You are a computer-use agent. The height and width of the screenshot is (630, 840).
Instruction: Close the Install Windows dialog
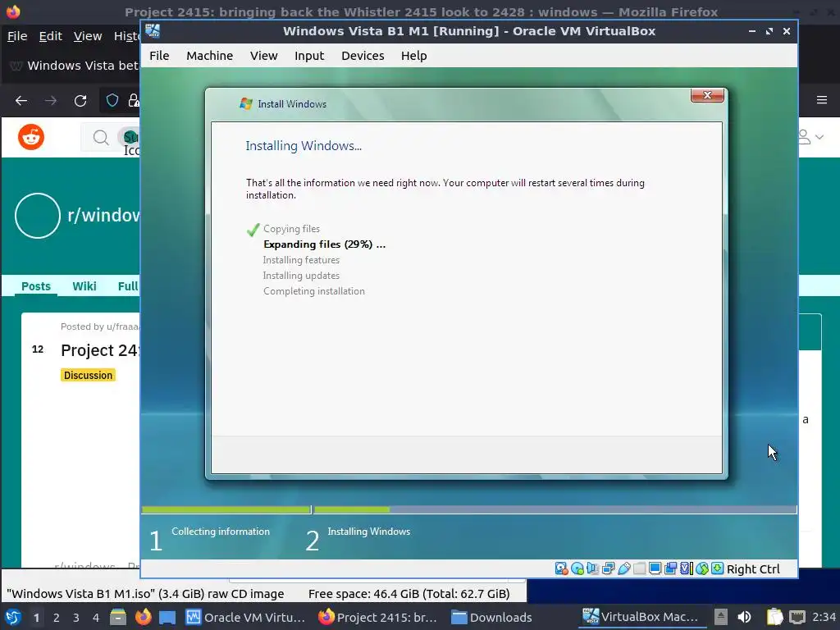[707, 95]
